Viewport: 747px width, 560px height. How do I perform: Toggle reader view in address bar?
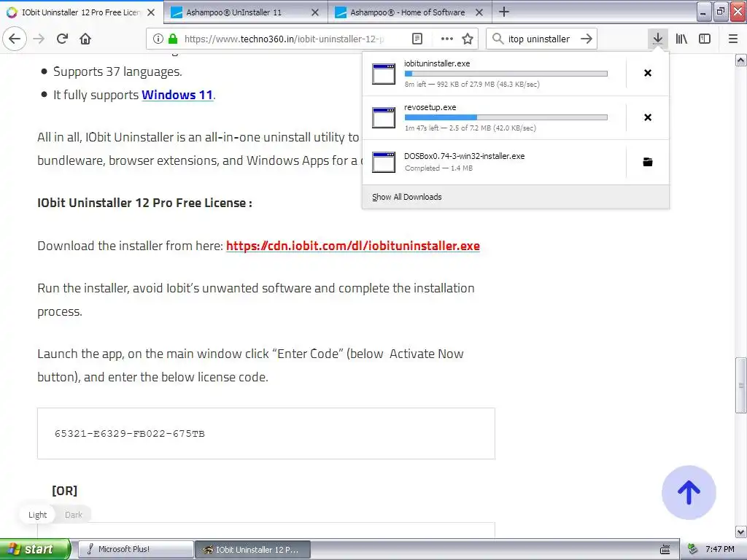[x=417, y=39]
